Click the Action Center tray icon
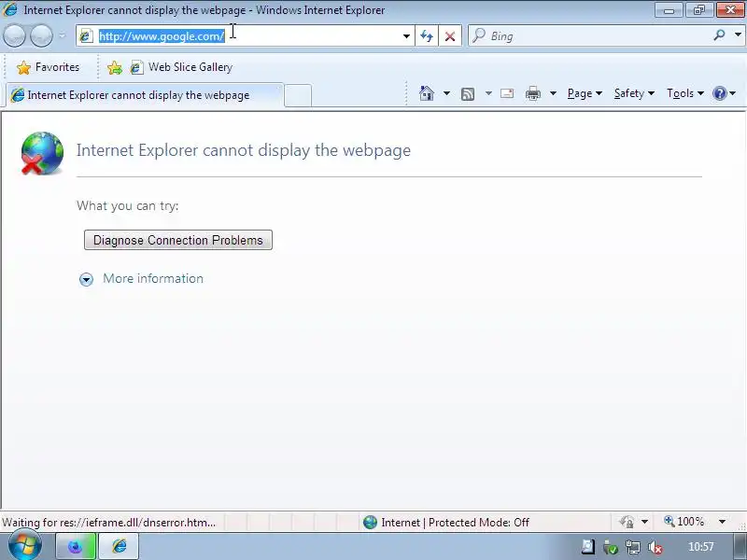This screenshot has height=560, width=747. point(588,547)
